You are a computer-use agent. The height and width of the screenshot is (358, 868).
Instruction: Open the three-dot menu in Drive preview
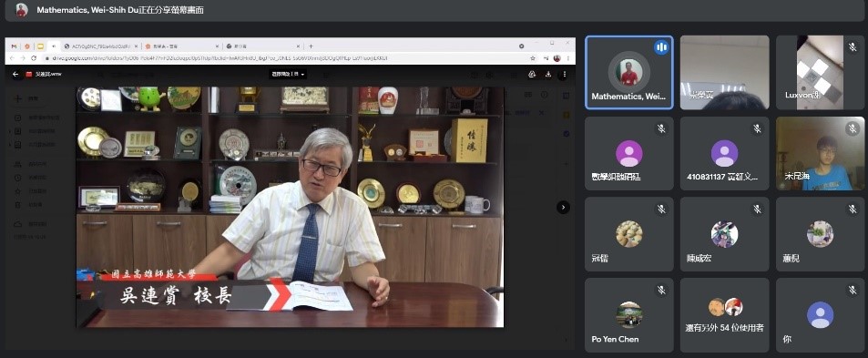564,74
